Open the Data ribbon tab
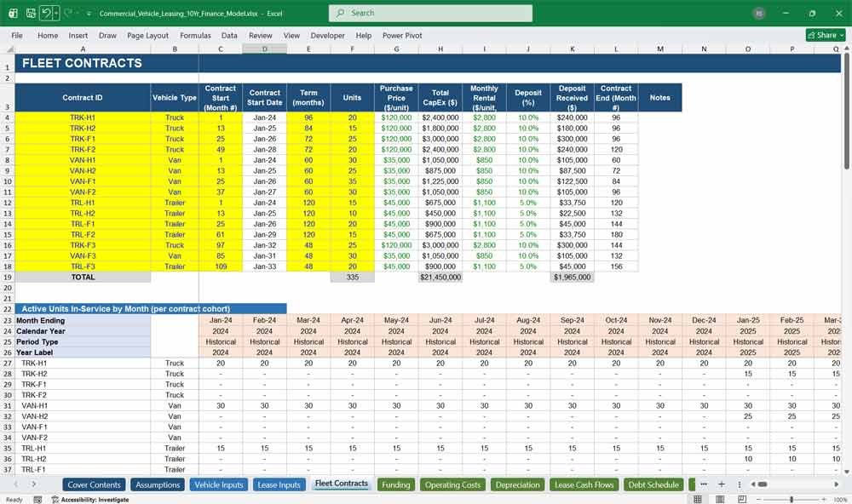The width and height of the screenshot is (852, 504). pos(229,35)
